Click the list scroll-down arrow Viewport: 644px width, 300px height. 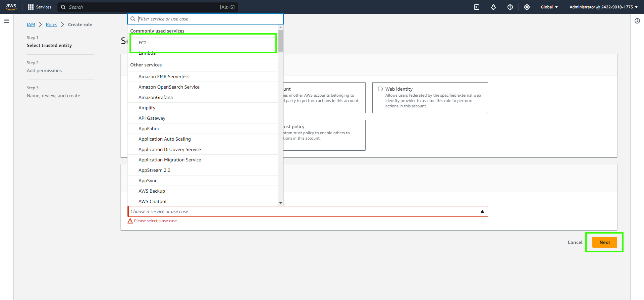click(x=280, y=203)
